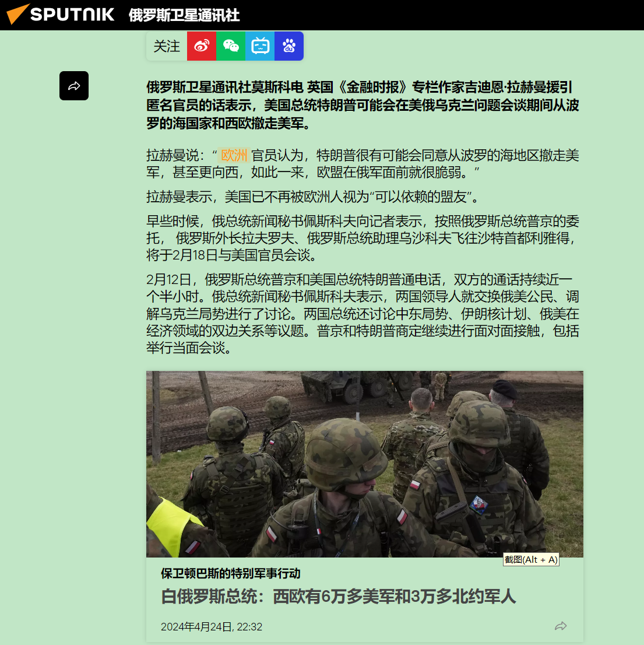The height and width of the screenshot is (645, 644).
Task: Click paragraph starting with 早些时候
Action: coord(363,238)
